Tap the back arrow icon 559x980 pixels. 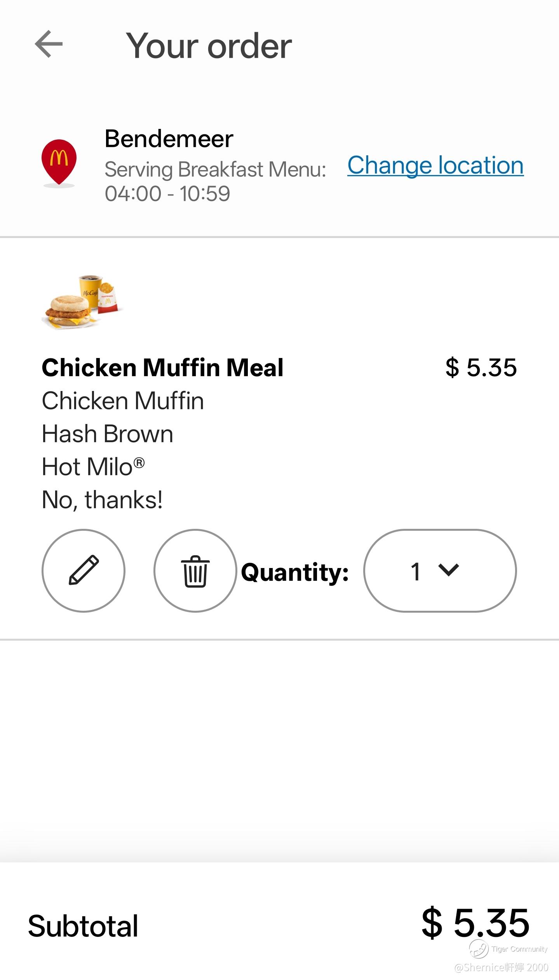pyautogui.click(x=49, y=44)
